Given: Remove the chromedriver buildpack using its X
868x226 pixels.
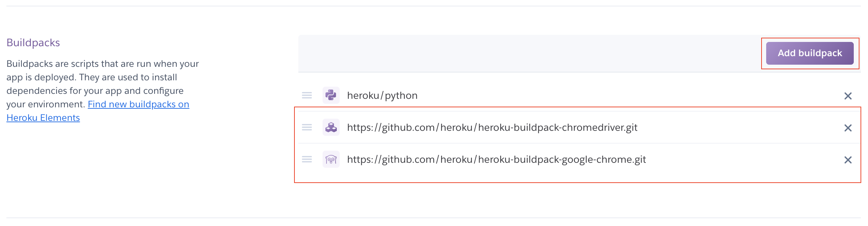Looking at the screenshot, I should click(x=848, y=128).
